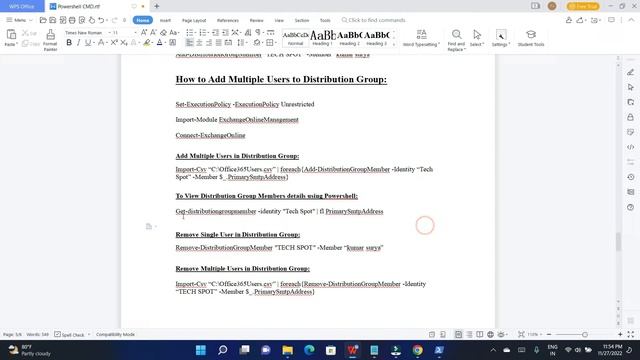Select right text alignment
The image size is (640, 360).
pyautogui.click(x=209, y=42)
